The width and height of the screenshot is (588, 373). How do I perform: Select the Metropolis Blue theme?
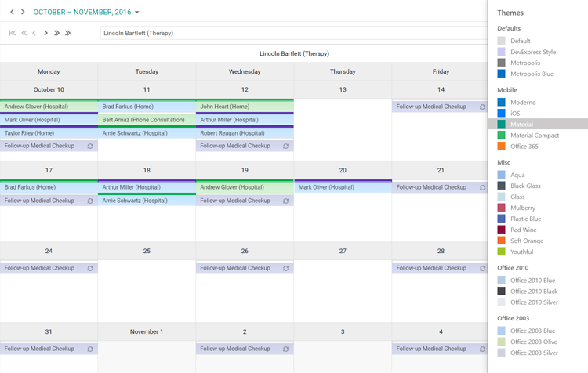[x=533, y=74]
